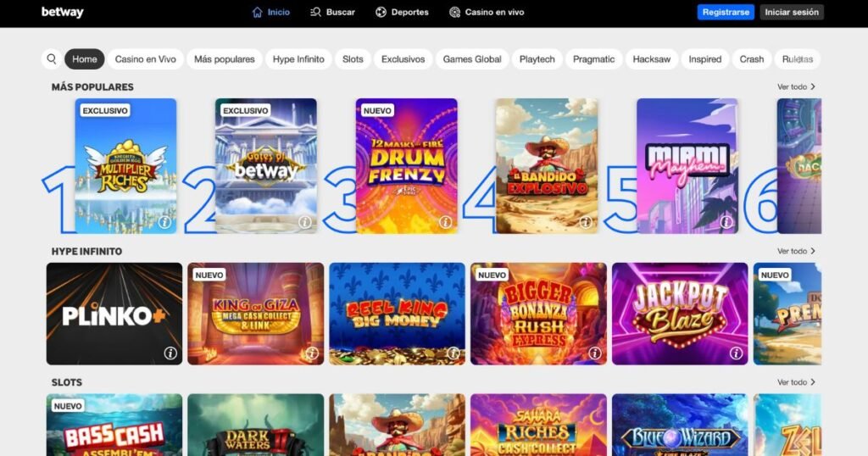The width and height of the screenshot is (868, 456).
Task: Go to Inicio in top navigation
Action: (270, 12)
